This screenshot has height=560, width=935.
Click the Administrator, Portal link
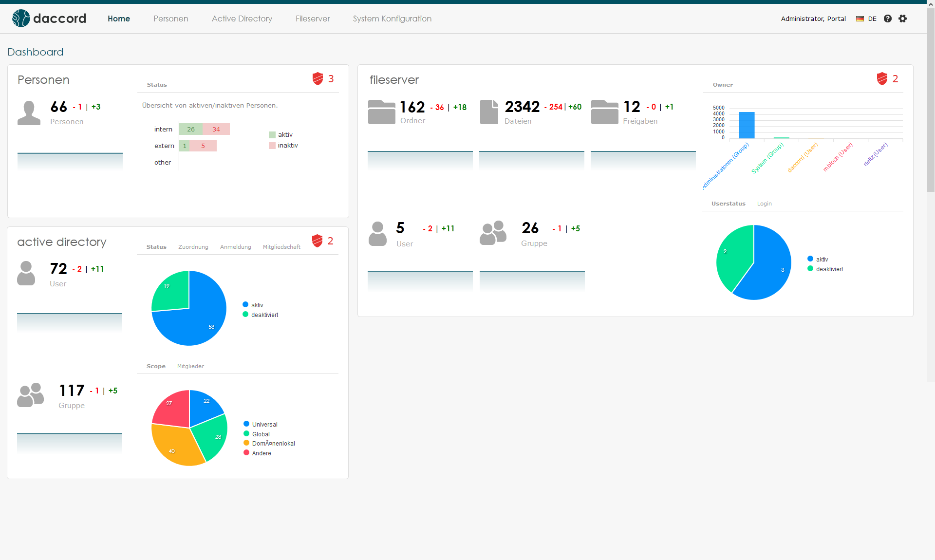(813, 19)
